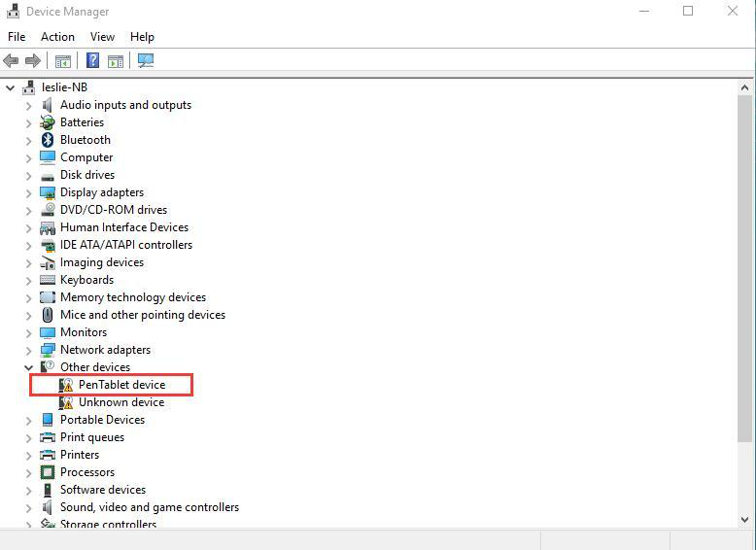Select the Keyboards label
Viewport: 756px width, 550px height.
pyautogui.click(x=86, y=280)
